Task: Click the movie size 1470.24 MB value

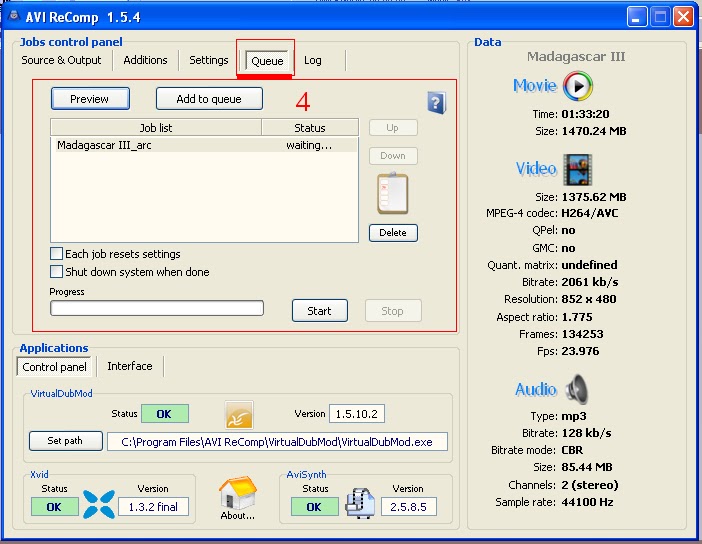Action: click(x=594, y=131)
